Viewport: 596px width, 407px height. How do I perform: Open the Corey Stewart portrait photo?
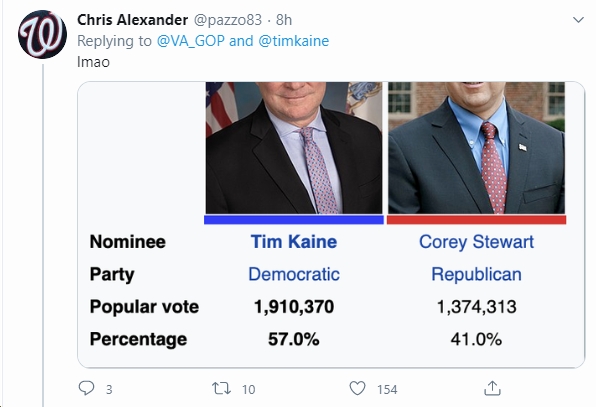476,148
